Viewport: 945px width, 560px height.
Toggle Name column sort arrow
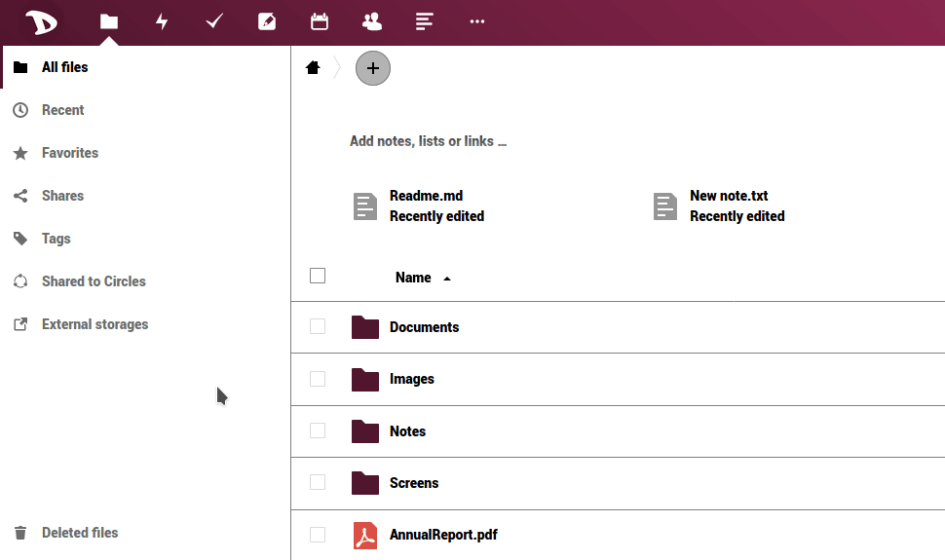pyautogui.click(x=447, y=279)
